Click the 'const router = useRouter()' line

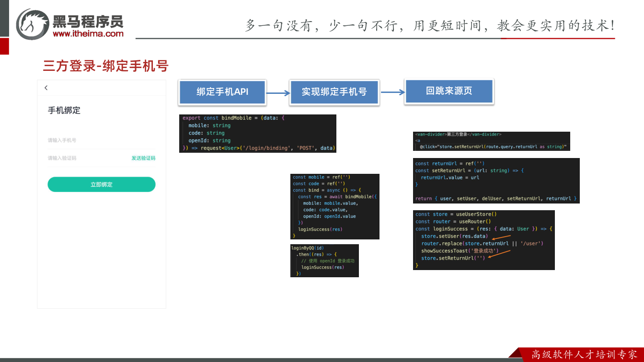point(453,222)
